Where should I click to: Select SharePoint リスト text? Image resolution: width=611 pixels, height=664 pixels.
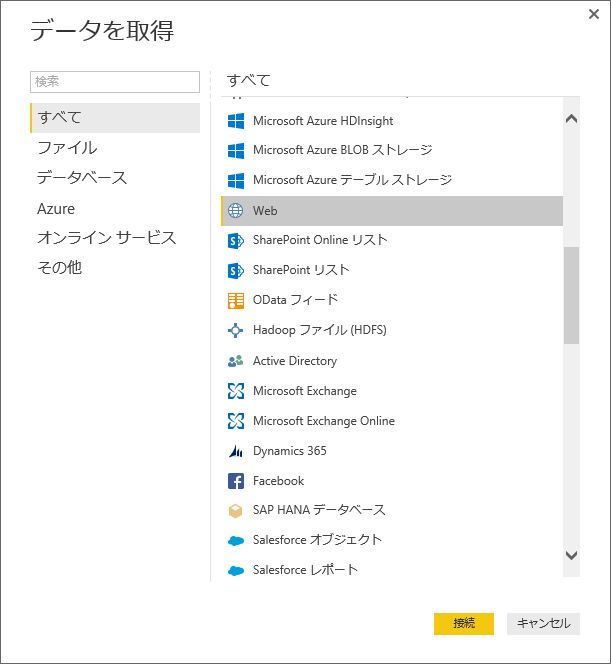tap(301, 270)
